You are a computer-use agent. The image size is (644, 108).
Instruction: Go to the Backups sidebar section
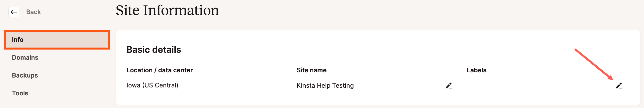tap(25, 75)
